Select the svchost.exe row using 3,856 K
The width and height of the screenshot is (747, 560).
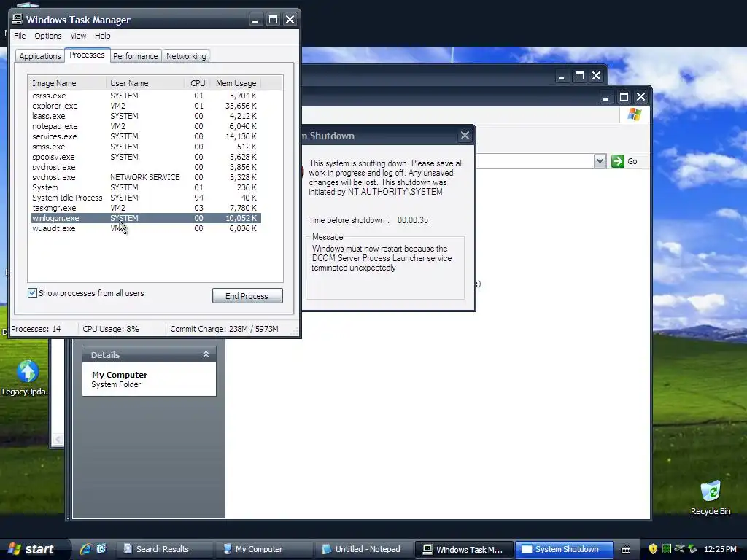[146, 167]
